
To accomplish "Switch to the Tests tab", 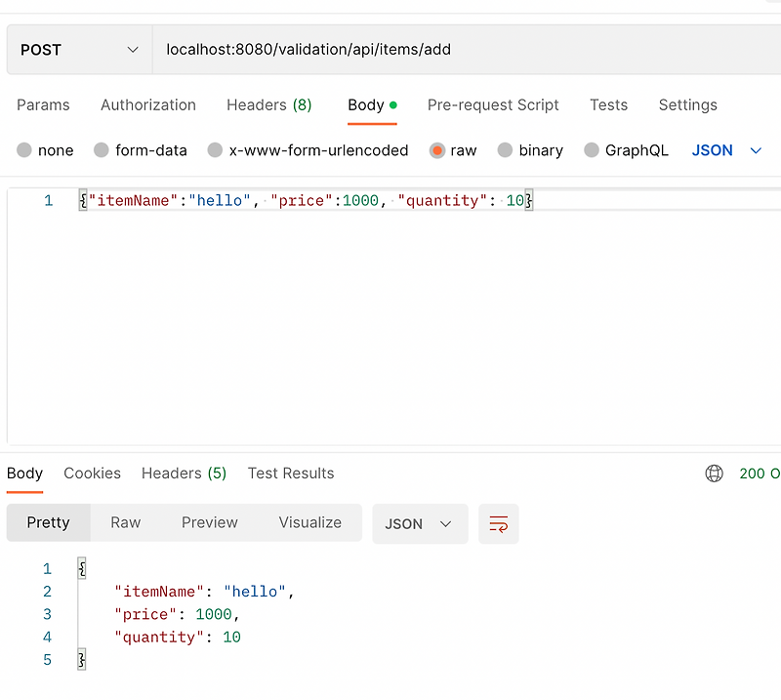I will point(608,105).
